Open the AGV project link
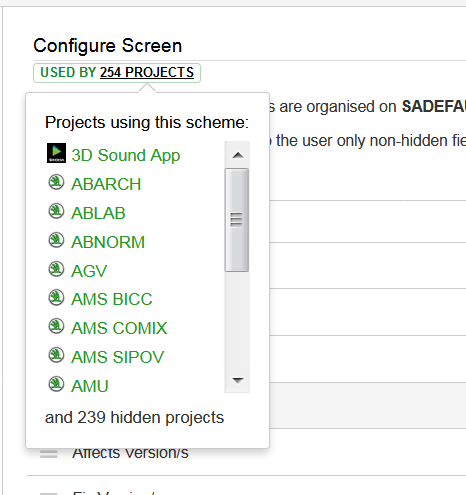Image resolution: width=466 pixels, height=495 pixels. click(89, 271)
